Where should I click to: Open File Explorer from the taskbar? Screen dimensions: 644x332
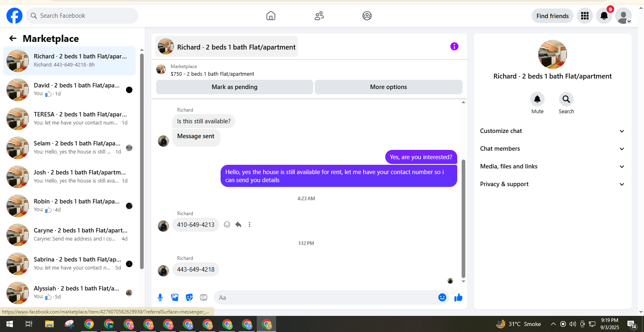[49, 324]
